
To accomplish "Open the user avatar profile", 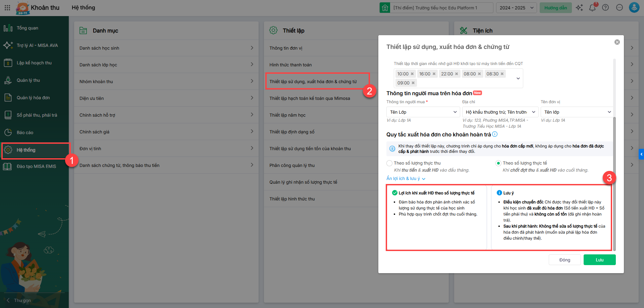I will (x=634, y=8).
